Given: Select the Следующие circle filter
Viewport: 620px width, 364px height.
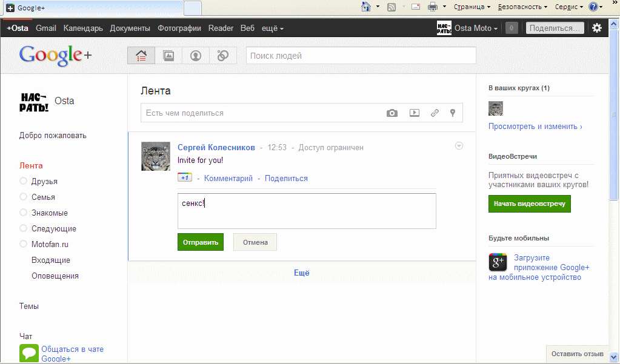Looking at the screenshot, I should pos(23,228).
